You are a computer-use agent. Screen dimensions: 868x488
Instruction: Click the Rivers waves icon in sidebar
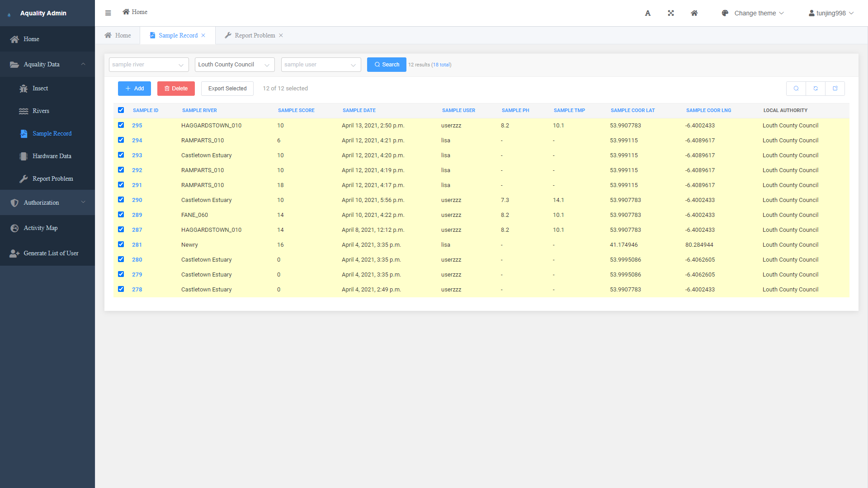click(x=24, y=111)
